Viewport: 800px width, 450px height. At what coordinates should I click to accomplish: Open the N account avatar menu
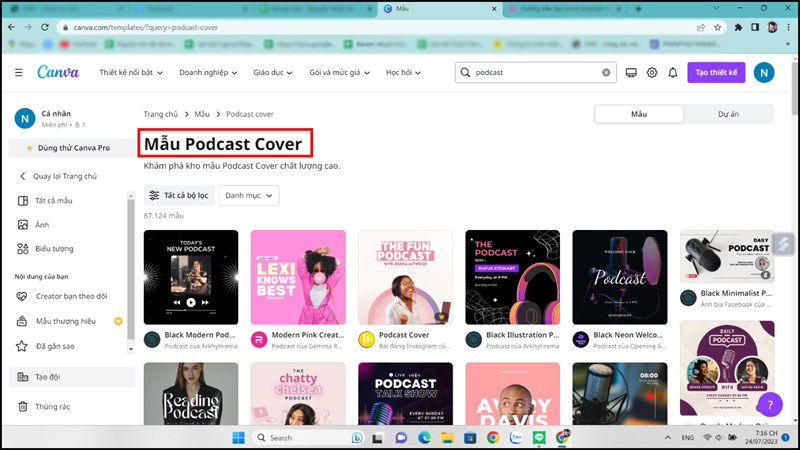(x=764, y=73)
